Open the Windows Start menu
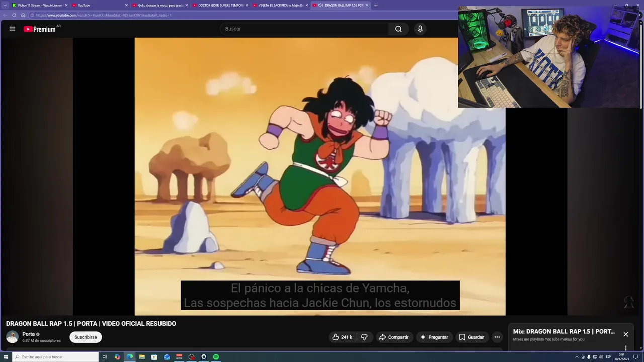This screenshot has width=644, height=362. point(6,357)
